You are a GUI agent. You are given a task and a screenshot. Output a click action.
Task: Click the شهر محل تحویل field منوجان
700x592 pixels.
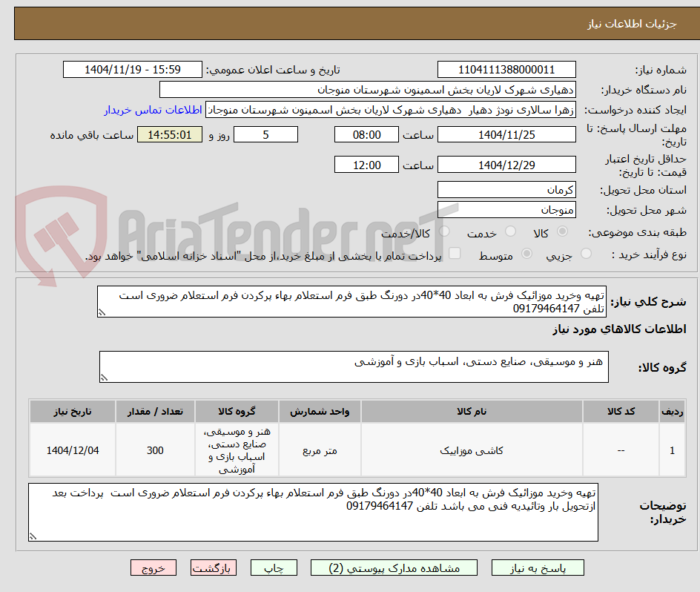[x=506, y=209]
